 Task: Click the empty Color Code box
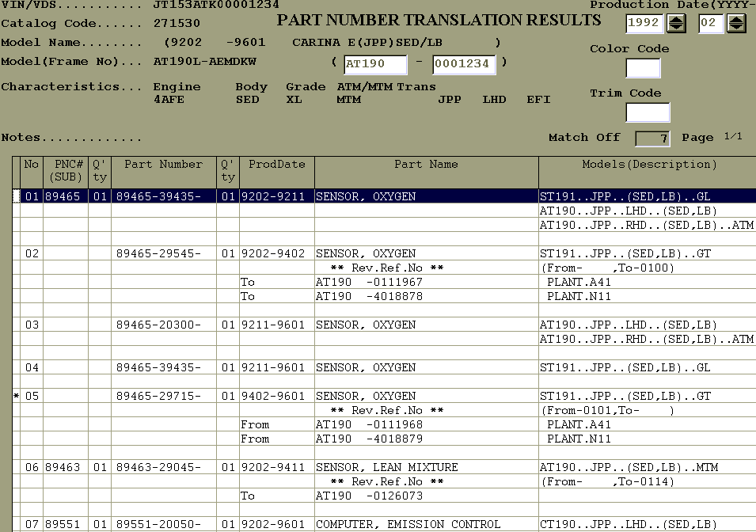643,68
